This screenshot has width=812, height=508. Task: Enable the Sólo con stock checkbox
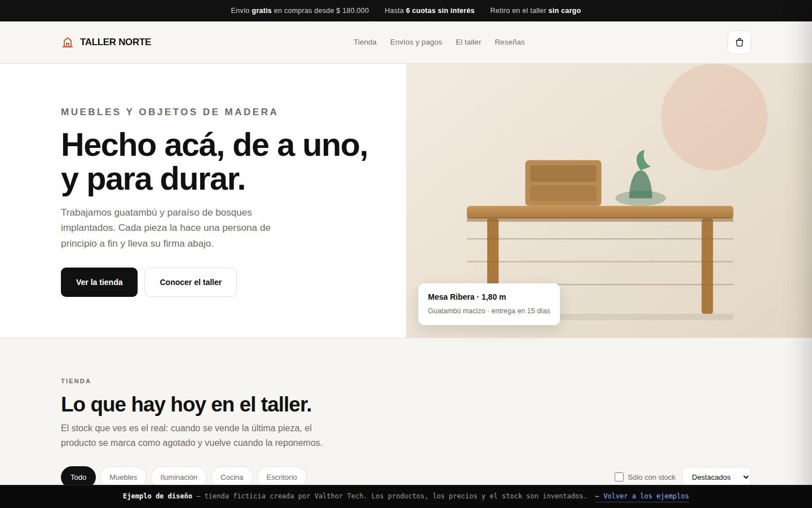[619, 477]
